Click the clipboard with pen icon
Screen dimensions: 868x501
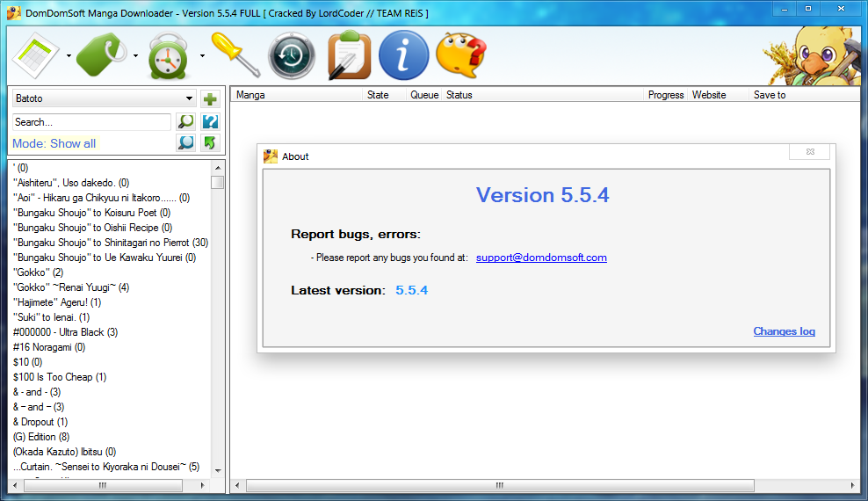click(x=350, y=55)
